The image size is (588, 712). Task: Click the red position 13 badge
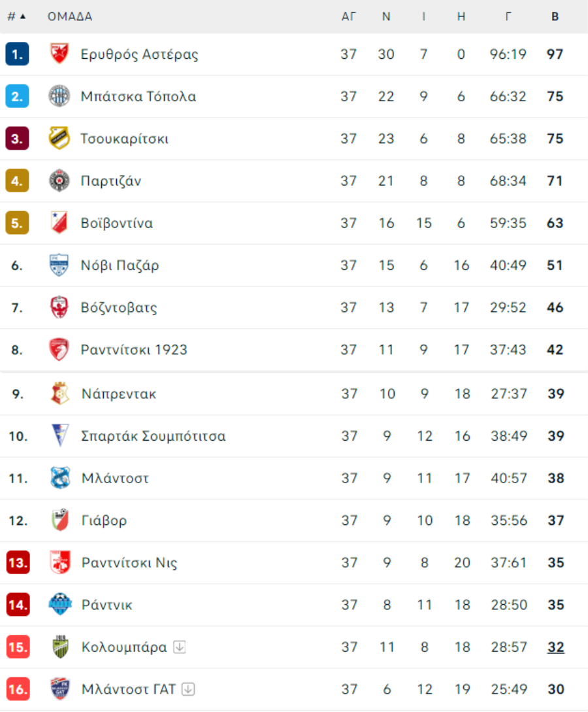pyautogui.click(x=18, y=562)
